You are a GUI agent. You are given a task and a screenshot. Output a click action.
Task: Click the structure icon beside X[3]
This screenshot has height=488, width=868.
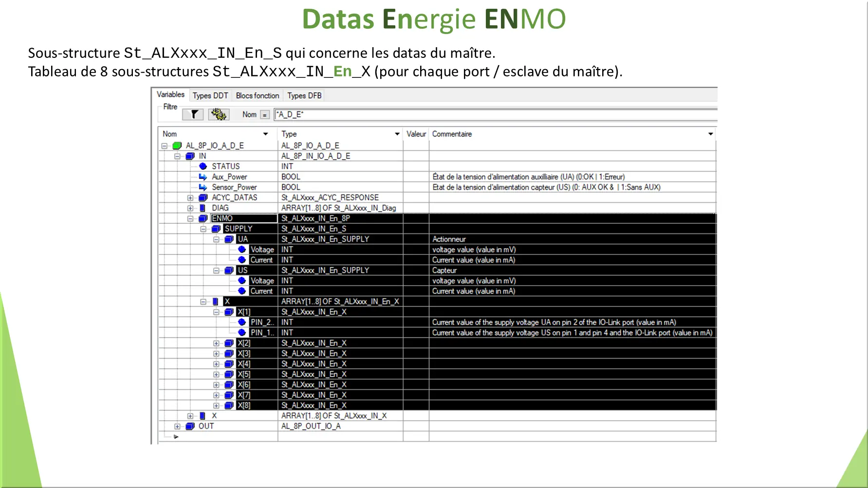[x=229, y=353]
